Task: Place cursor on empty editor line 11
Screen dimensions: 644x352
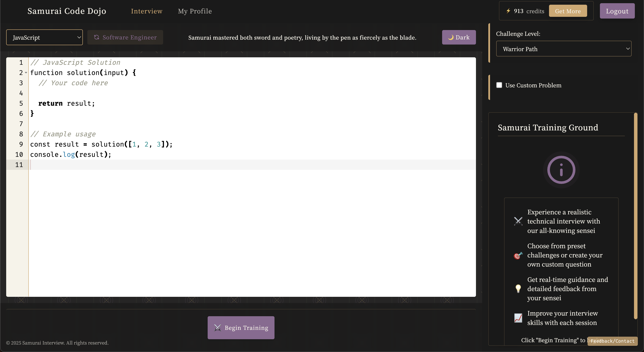Action: (x=252, y=165)
